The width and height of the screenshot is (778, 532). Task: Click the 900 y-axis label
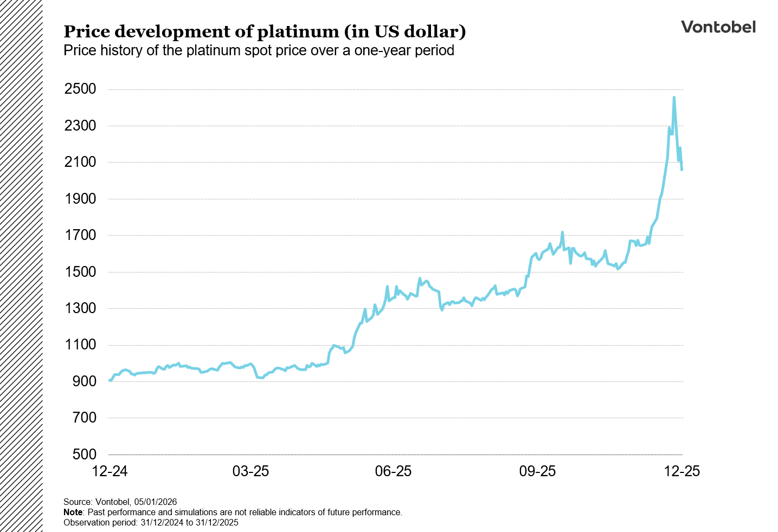pos(84,381)
